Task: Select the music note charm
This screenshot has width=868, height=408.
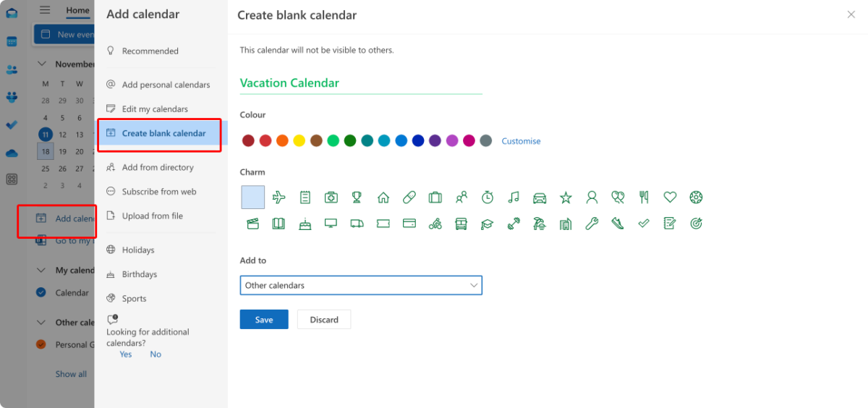Action: pos(514,197)
